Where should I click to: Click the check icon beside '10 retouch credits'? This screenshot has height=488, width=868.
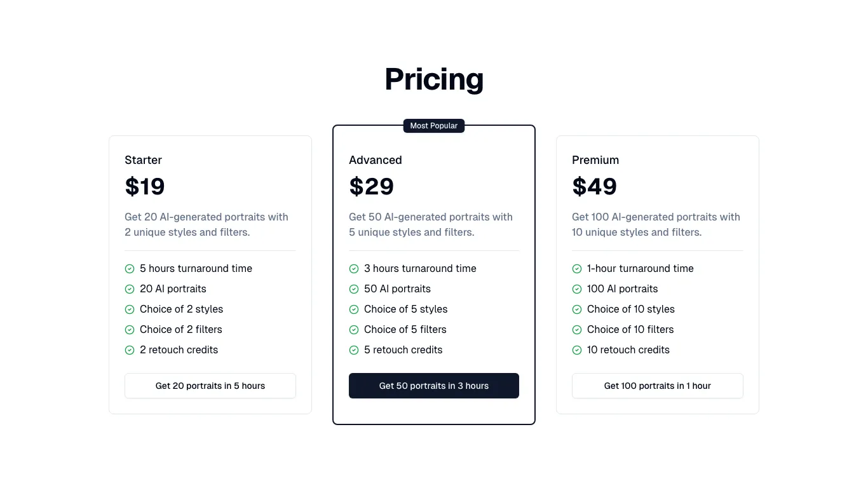[577, 349]
